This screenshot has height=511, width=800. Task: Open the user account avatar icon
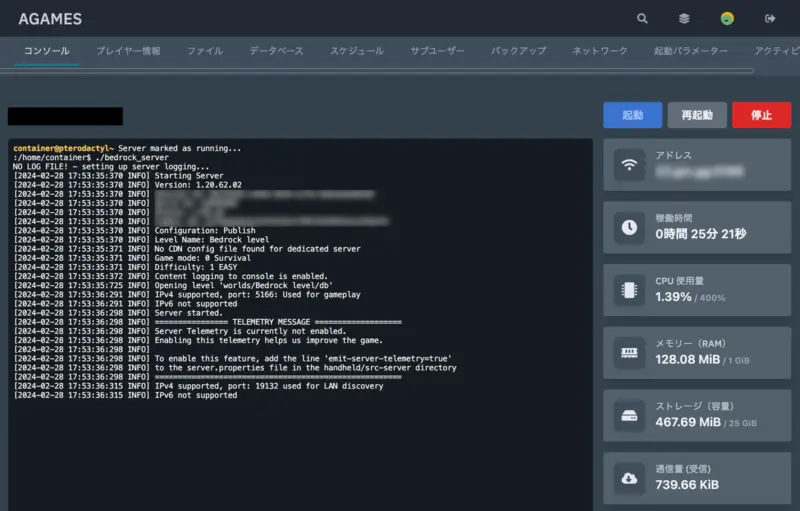(727, 18)
